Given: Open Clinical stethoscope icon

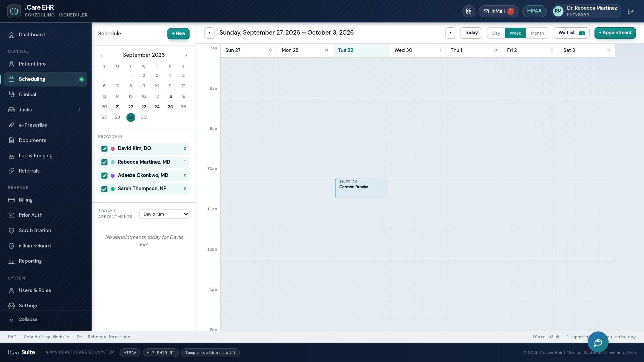Looking at the screenshot, I should pyautogui.click(x=11, y=94).
